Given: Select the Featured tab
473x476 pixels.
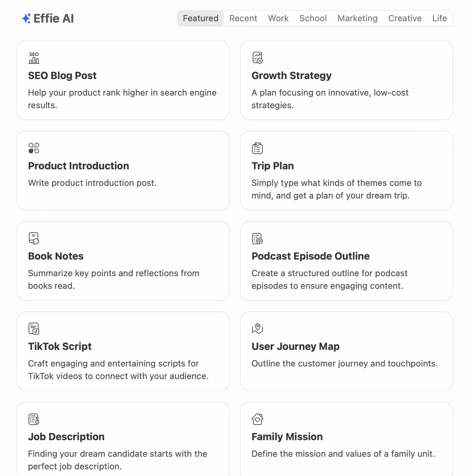Looking at the screenshot, I should point(201,18).
